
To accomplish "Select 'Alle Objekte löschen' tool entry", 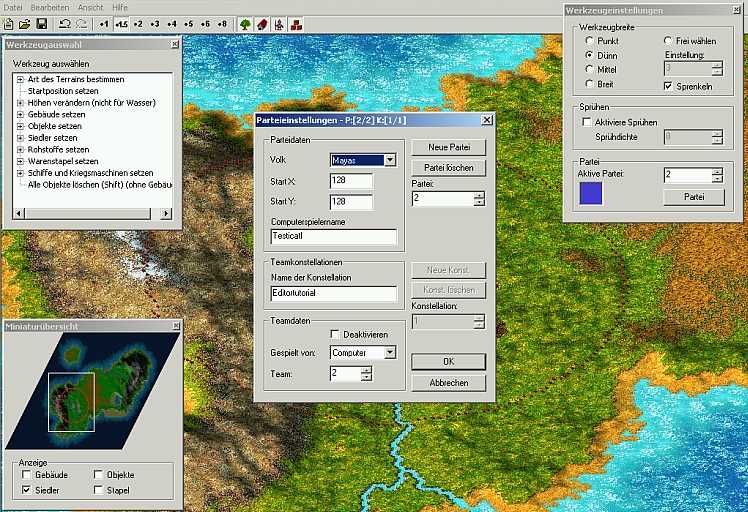I will coord(100,185).
